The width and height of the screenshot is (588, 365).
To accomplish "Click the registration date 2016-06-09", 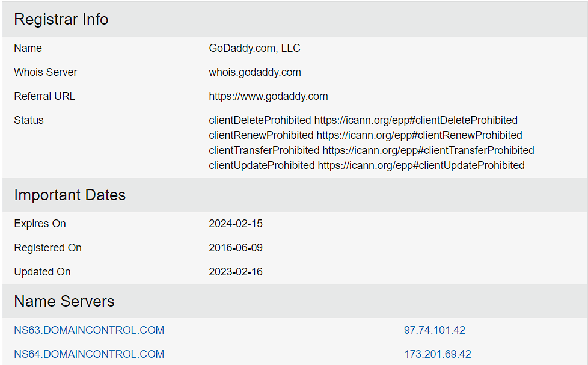I will point(236,248).
